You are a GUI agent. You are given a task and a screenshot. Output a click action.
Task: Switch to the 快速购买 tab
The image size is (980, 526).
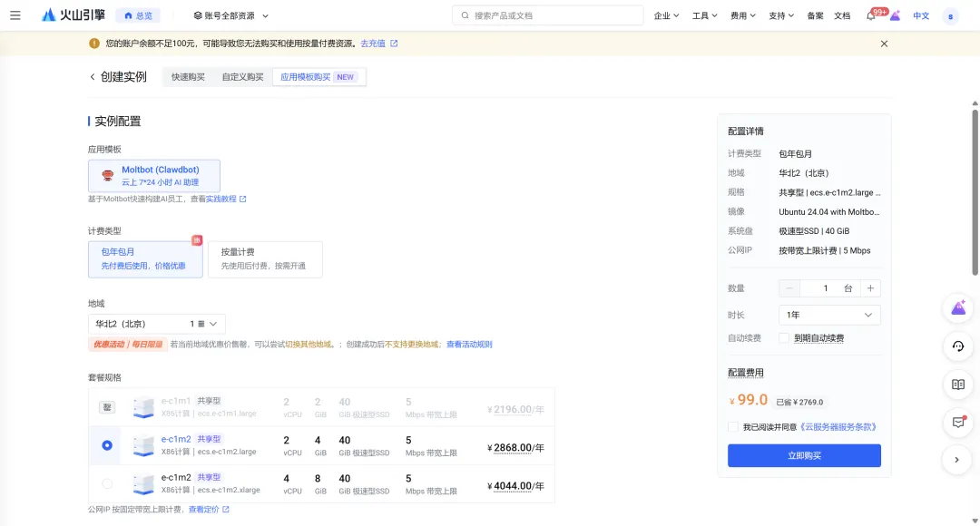188,77
